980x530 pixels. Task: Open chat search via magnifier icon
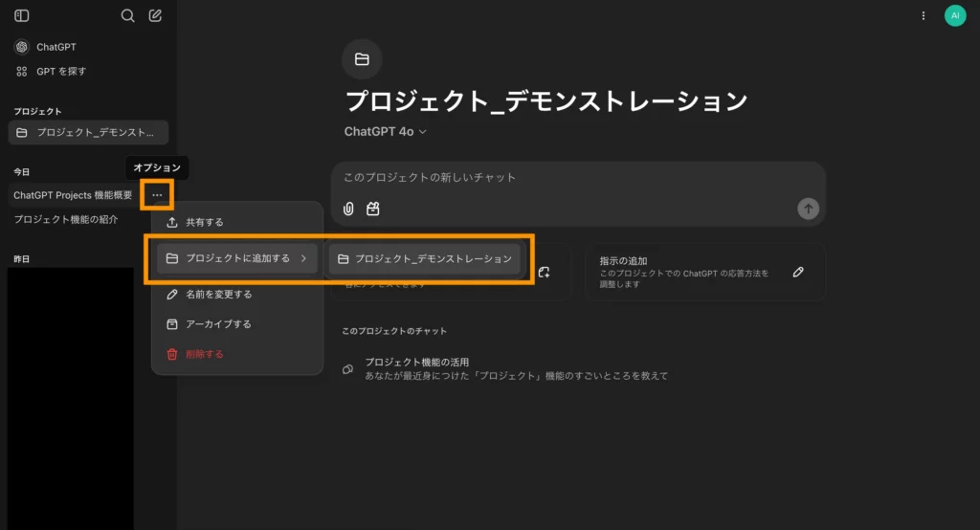(127, 15)
